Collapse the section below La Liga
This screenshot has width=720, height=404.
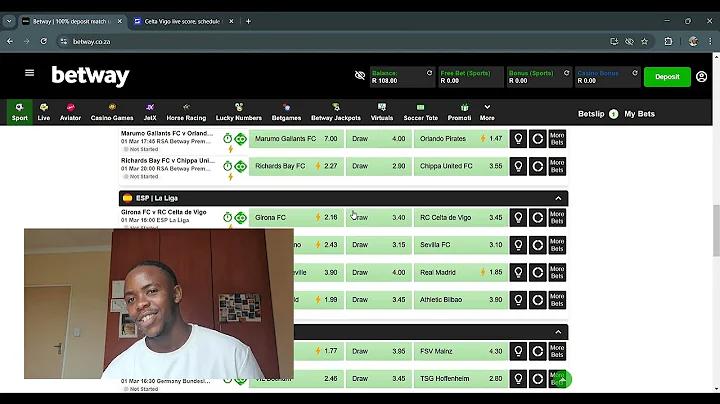(558, 332)
